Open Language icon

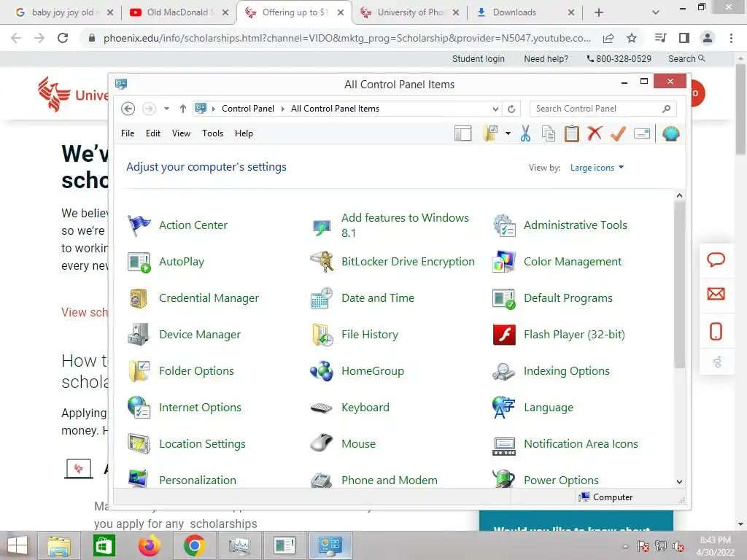point(504,408)
